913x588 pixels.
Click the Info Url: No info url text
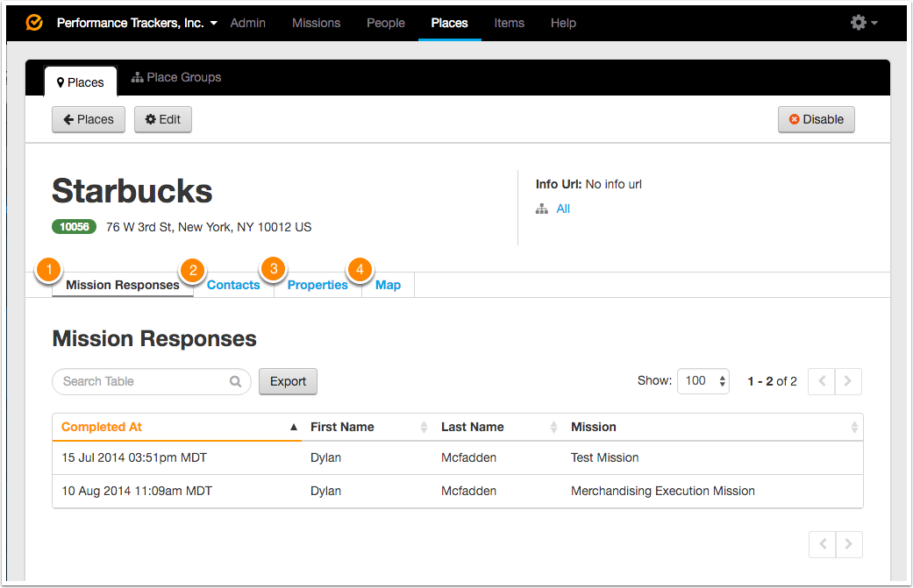588,184
